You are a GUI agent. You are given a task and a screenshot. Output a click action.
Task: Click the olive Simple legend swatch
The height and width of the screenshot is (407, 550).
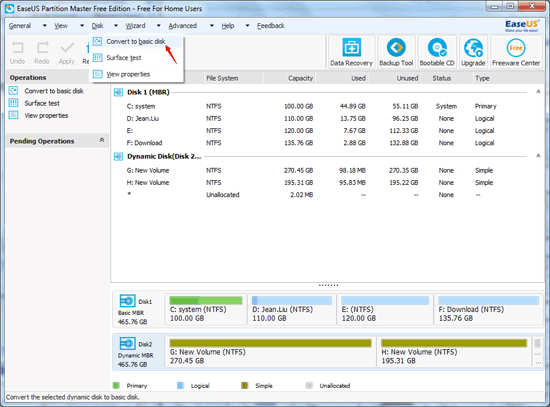[x=244, y=386]
